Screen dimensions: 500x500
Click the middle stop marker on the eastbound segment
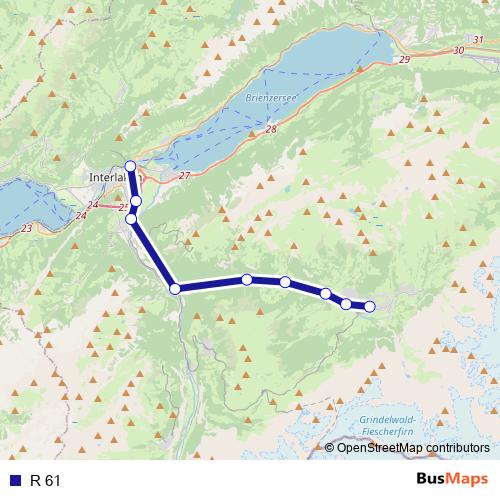[285, 282]
